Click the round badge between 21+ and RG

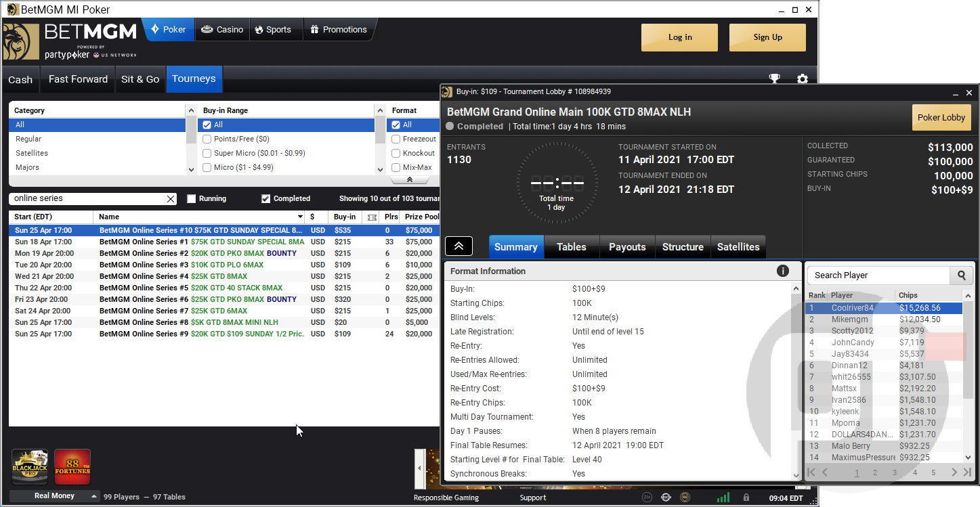tap(666, 498)
